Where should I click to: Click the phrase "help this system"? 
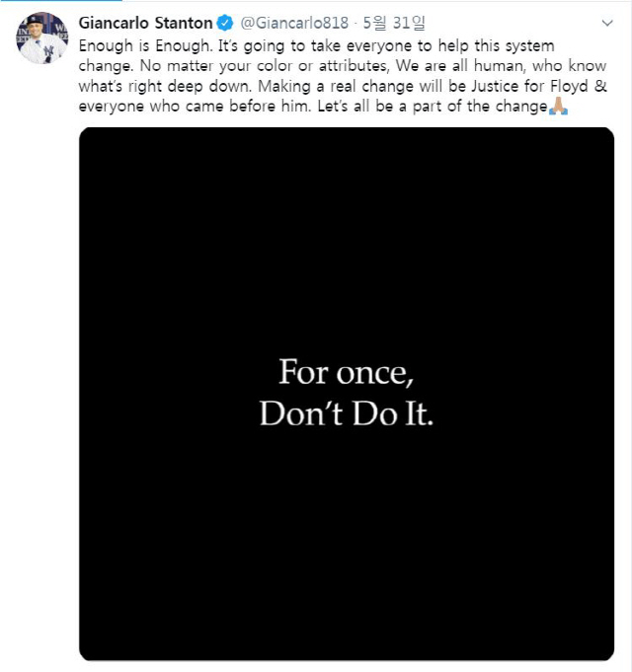(x=498, y=46)
